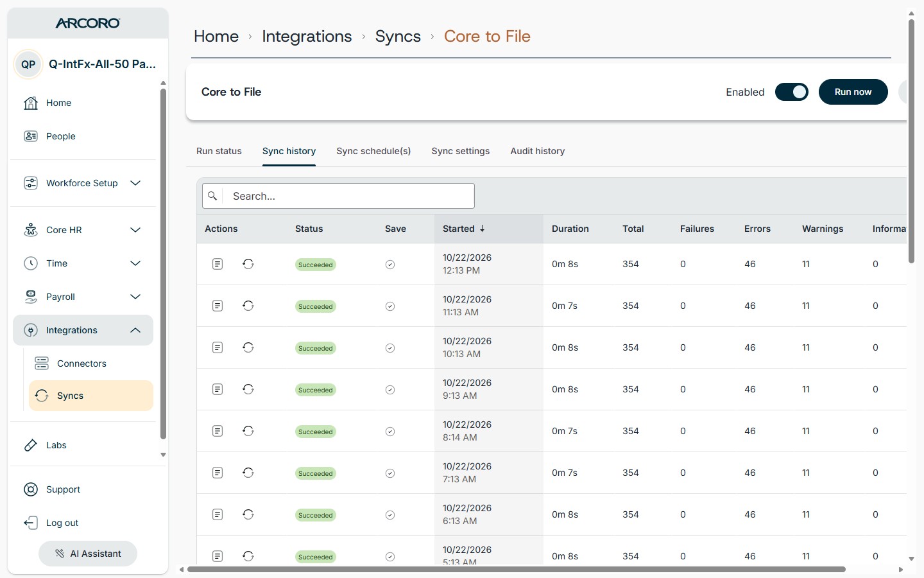Select the Sync history tab
The height and width of the screenshot is (578, 924).
[289, 151]
